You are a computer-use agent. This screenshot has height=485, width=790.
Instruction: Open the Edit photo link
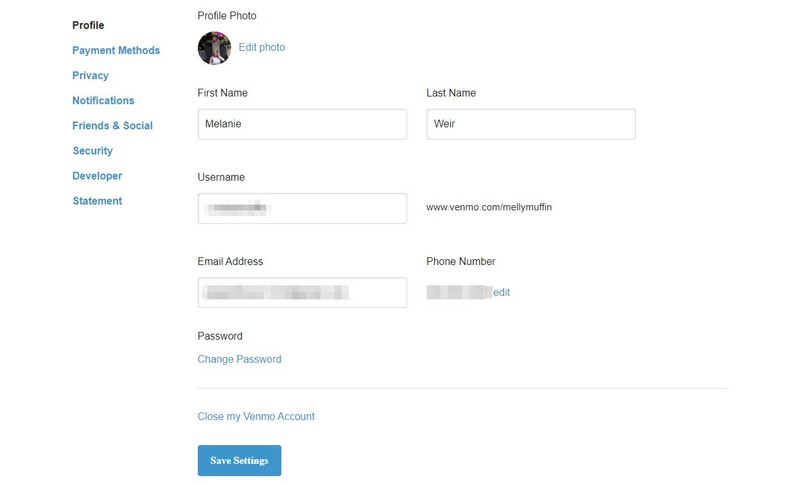coord(261,47)
